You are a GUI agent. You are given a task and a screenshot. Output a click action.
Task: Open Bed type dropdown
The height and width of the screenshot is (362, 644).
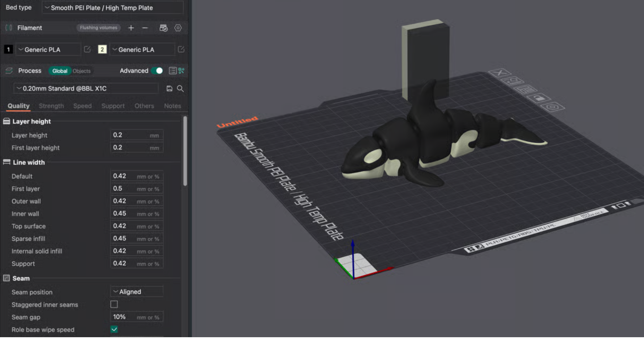[x=113, y=7]
